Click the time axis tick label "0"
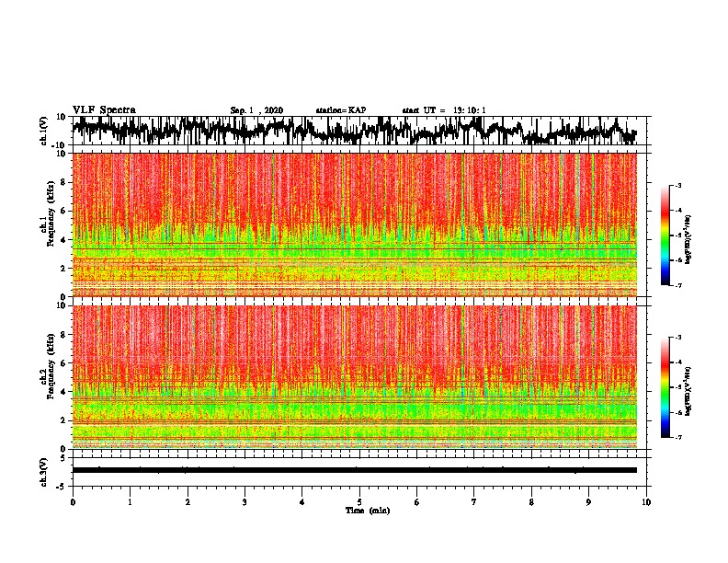Viewport: 728px width, 563px height. [x=73, y=502]
